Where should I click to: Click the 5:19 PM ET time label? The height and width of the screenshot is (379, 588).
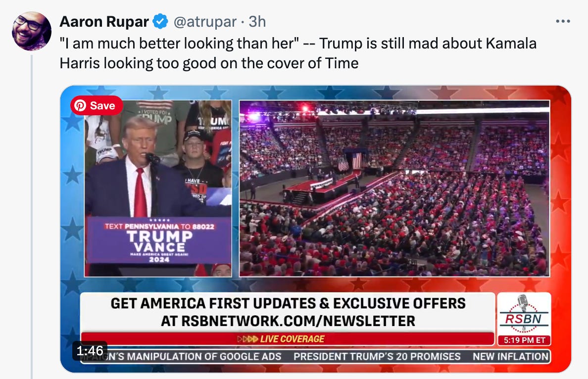(x=524, y=340)
